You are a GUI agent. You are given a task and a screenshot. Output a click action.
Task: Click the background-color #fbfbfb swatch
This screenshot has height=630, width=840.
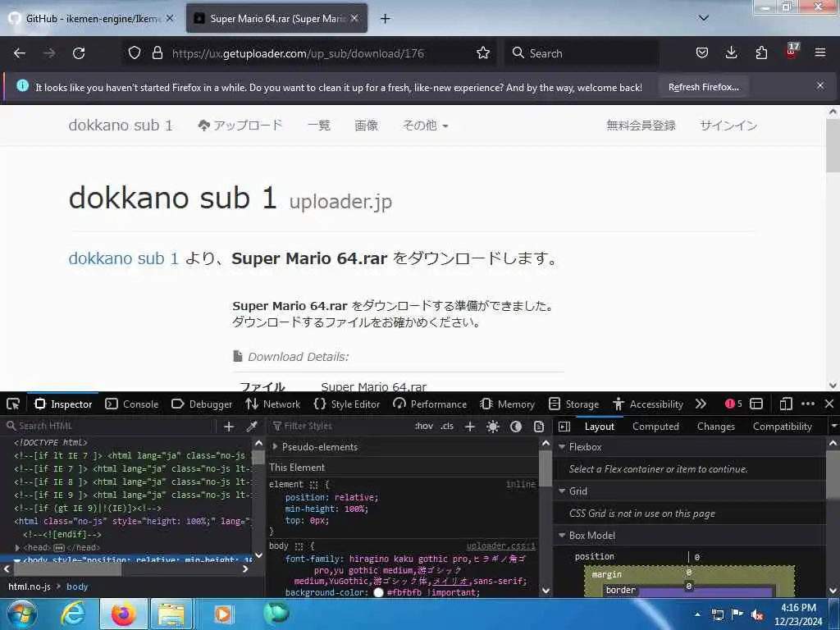click(378, 592)
